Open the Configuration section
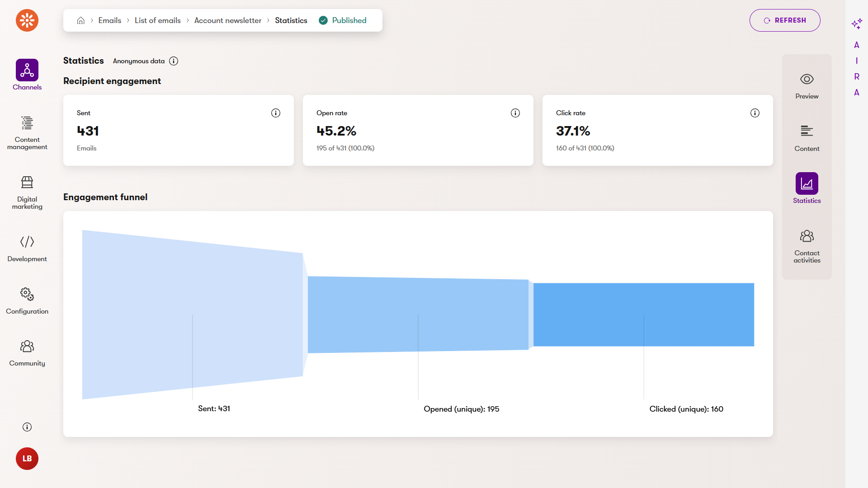 tap(27, 301)
